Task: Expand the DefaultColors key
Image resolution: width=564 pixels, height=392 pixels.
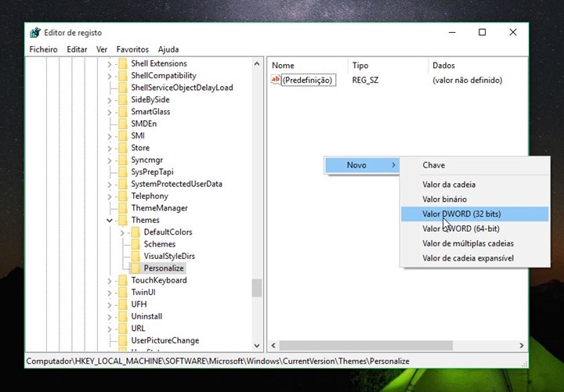Action: (x=122, y=232)
